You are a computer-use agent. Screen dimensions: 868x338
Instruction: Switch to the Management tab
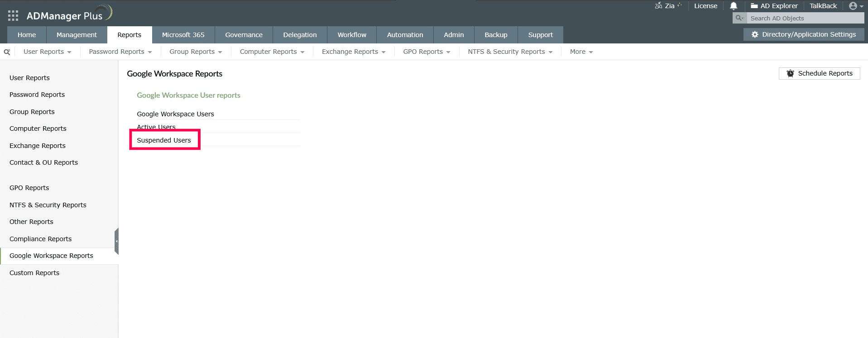77,35
